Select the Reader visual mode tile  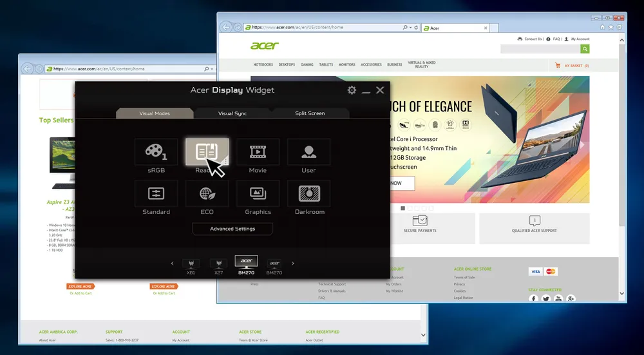207,152
